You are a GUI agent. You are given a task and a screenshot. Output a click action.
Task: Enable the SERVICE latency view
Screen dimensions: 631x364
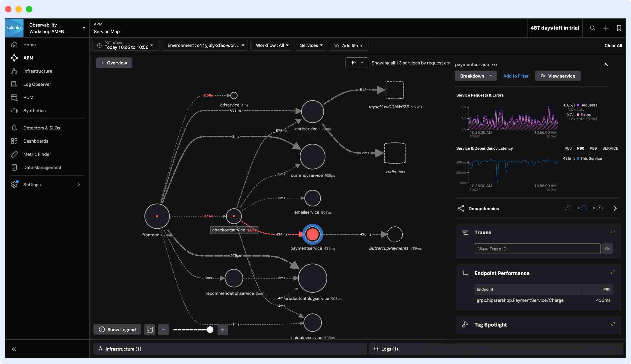[610, 148]
